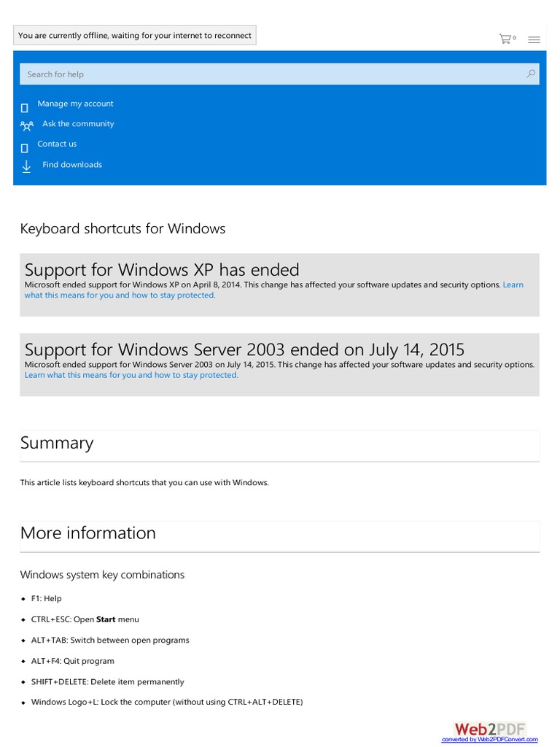Viewport: 560px width, 747px height.
Task: Click the Find downloads arrow icon
Action: point(26,166)
